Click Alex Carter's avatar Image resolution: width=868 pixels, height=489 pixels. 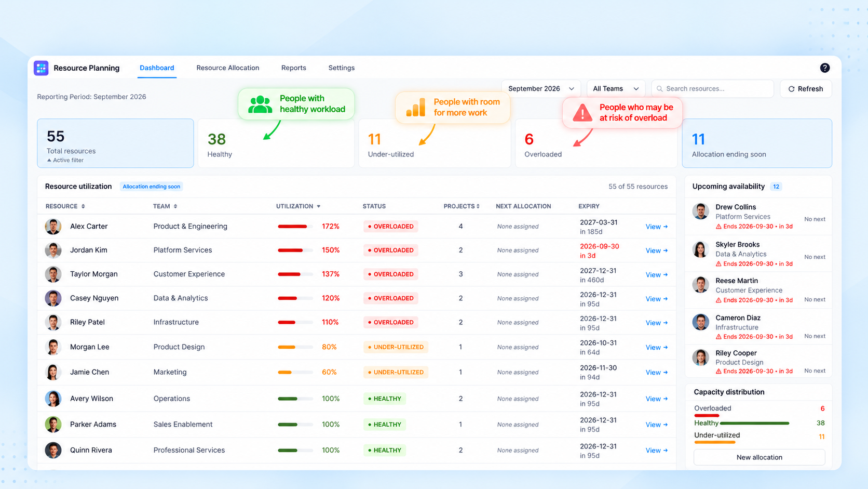pos(53,227)
